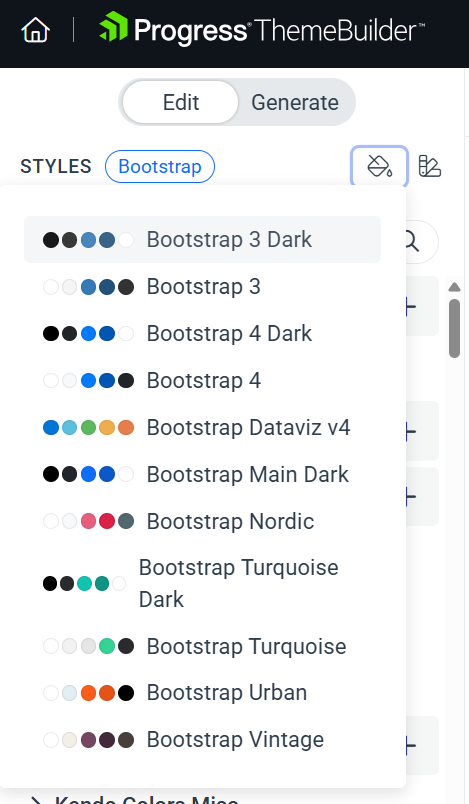The image size is (469, 804).
Task: Go to the home icon
Action: point(35,30)
